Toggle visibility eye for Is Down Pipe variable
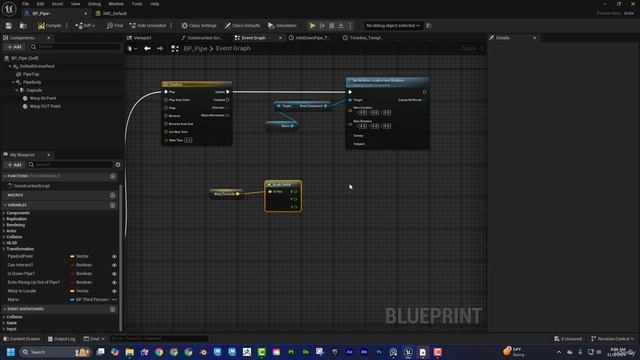The height and width of the screenshot is (360, 640). 114,273
